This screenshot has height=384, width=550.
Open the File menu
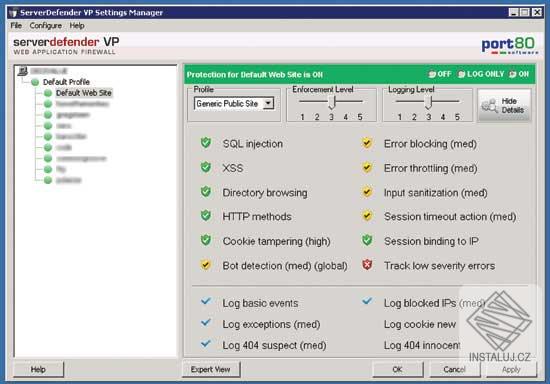click(16, 26)
